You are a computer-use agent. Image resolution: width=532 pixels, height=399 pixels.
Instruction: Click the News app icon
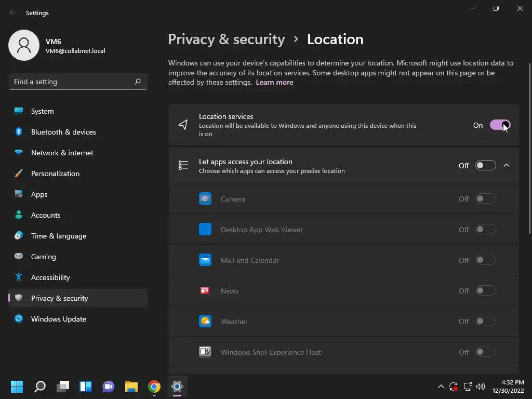[205, 291]
